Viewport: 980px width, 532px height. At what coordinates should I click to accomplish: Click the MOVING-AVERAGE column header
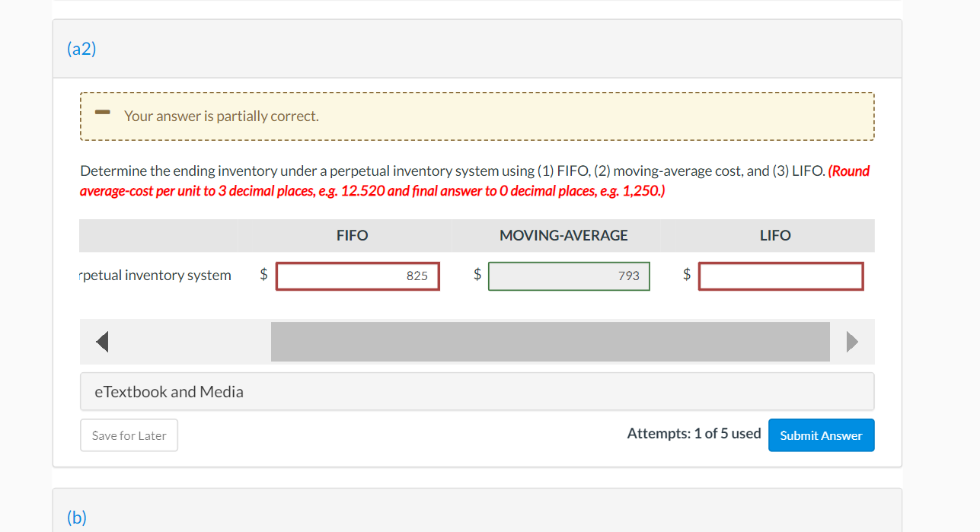pyautogui.click(x=563, y=235)
